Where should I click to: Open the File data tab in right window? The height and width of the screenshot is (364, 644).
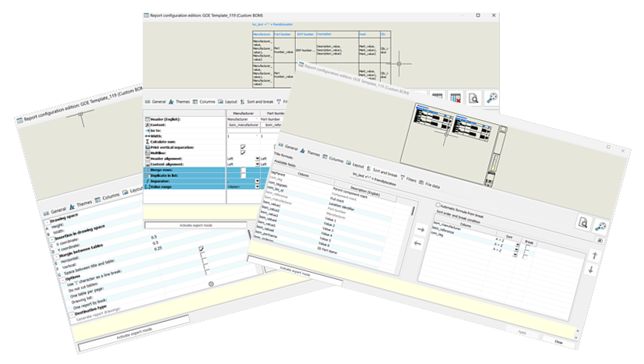(429, 184)
